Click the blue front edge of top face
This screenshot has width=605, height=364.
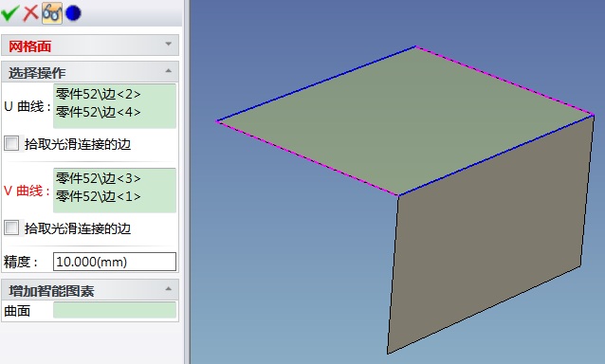(x=496, y=155)
